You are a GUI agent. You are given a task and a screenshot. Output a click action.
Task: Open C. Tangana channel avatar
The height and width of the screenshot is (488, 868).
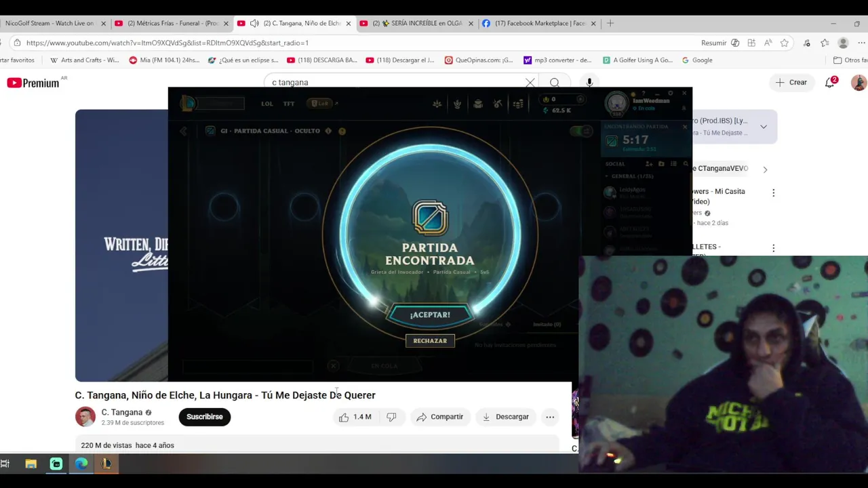85,417
